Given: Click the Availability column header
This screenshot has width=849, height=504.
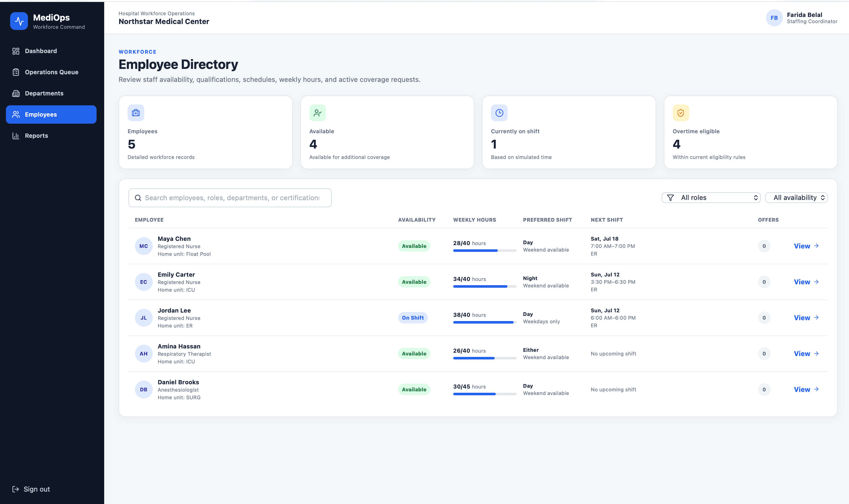Looking at the screenshot, I should tap(417, 220).
